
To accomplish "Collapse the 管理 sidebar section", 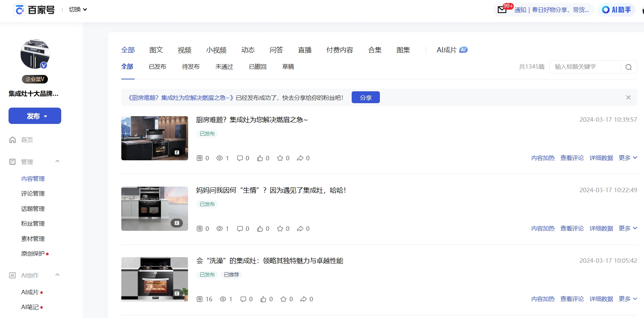I will click(x=57, y=161).
